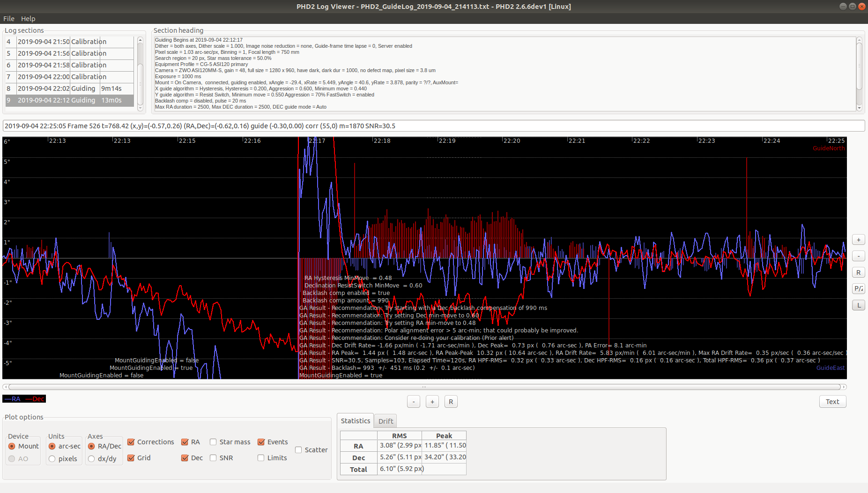Click the frame info status field

(434, 126)
